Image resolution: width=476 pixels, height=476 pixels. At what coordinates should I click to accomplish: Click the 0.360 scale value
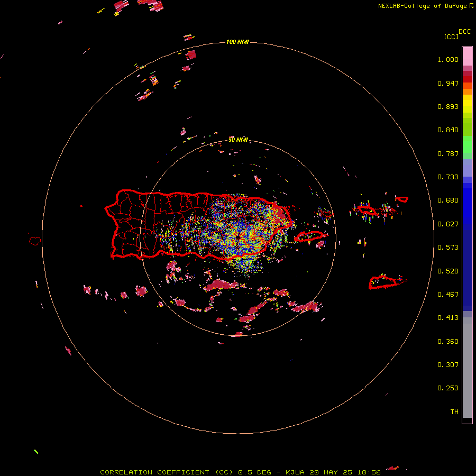pos(448,342)
